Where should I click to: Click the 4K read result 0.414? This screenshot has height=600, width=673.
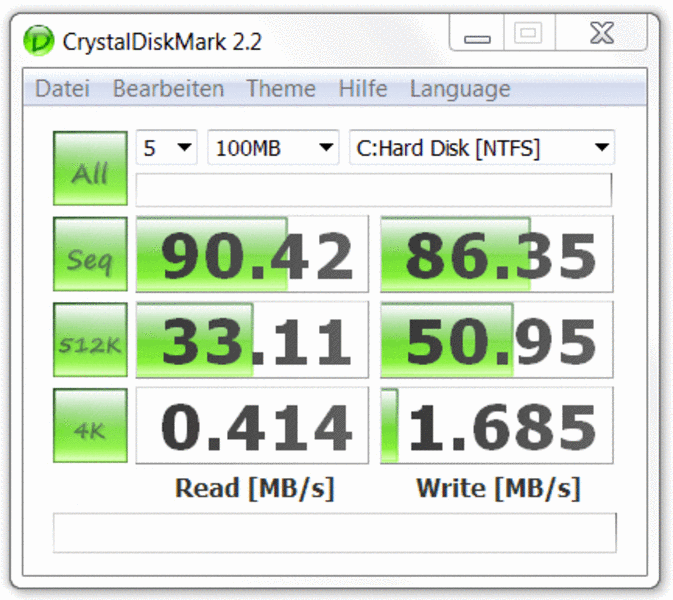tap(252, 425)
